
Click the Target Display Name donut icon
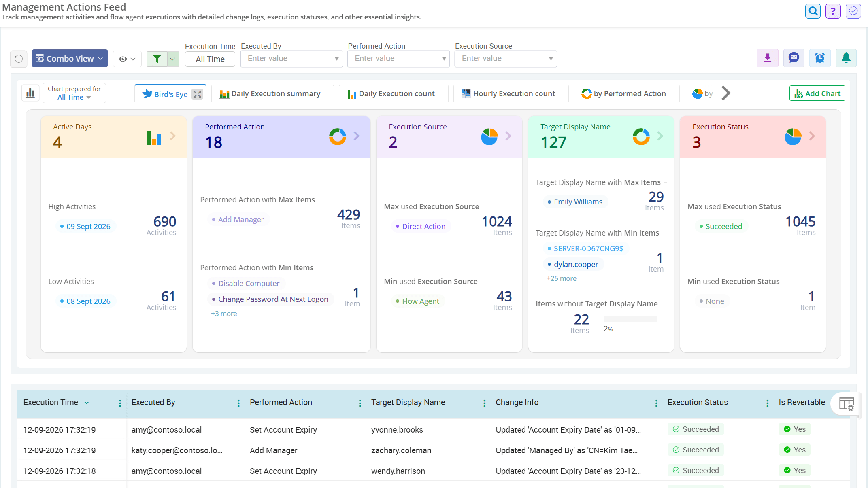(641, 137)
